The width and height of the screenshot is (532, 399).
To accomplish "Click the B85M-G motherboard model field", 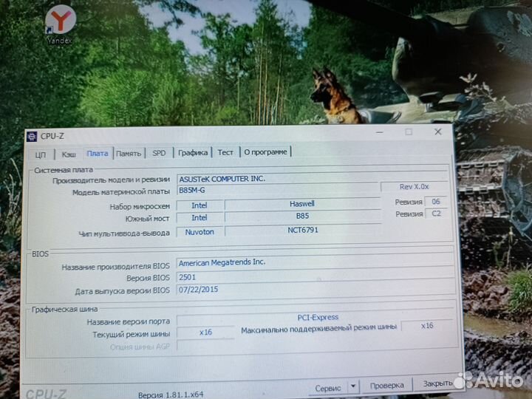I will tap(278, 190).
